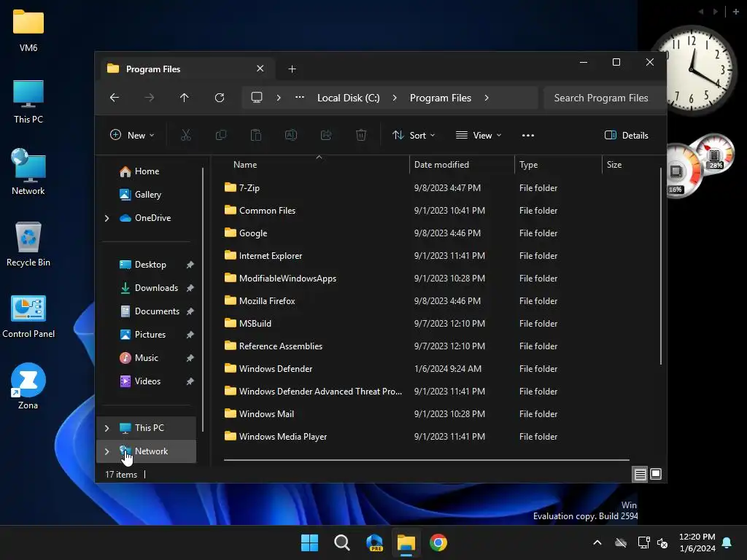Switch to details list view icon in status bar

pos(640,474)
